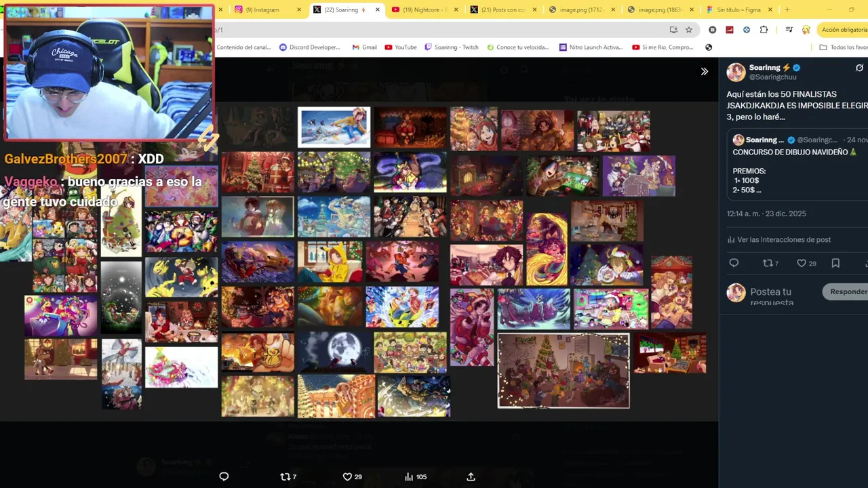Image resolution: width=868 pixels, height=488 pixels.
Task: Click the verified badge next to Soarinng
Action: click(797, 68)
